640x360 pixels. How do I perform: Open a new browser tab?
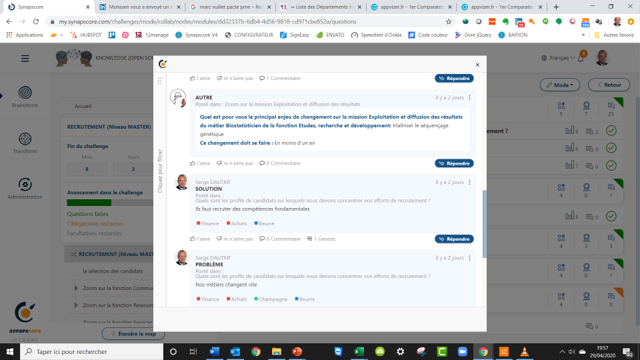[556, 7]
